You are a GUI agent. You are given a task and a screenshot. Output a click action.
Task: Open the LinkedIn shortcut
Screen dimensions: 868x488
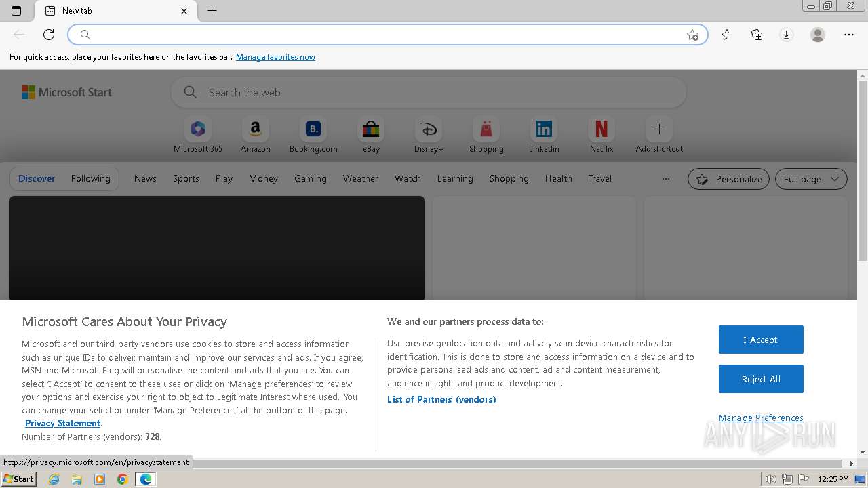[544, 136]
